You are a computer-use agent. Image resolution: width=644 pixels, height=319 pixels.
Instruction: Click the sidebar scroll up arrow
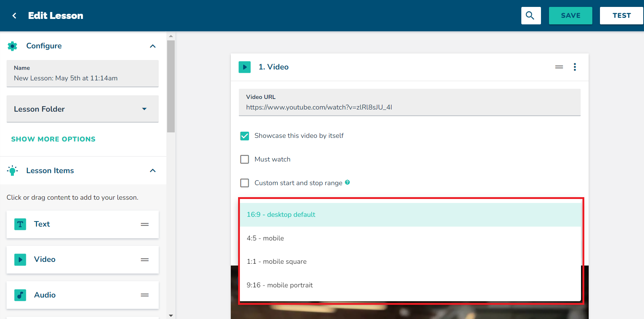click(x=171, y=36)
